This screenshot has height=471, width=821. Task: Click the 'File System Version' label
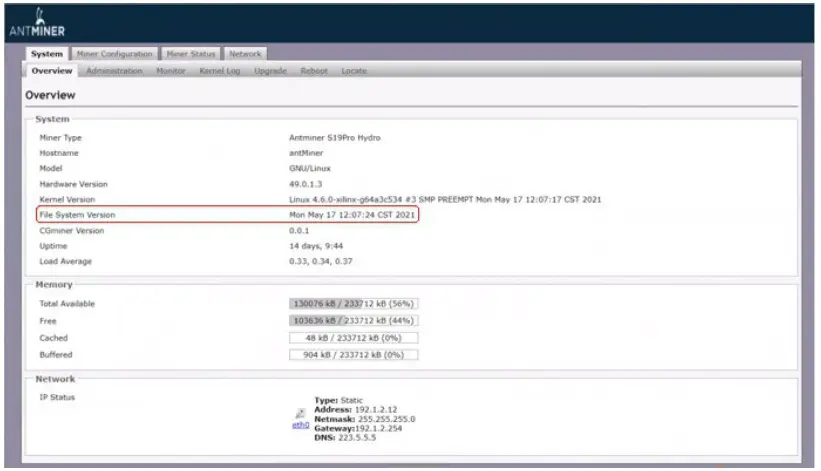tap(77, 215)
